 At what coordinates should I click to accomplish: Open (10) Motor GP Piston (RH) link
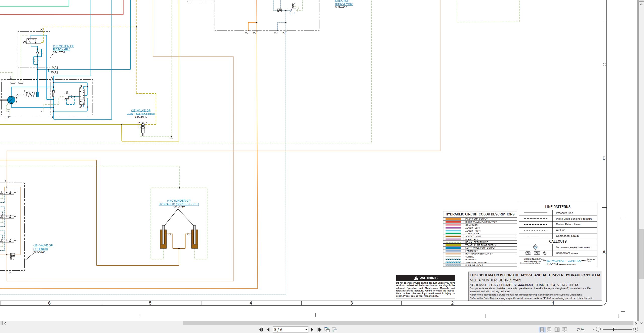click(63, 48)
